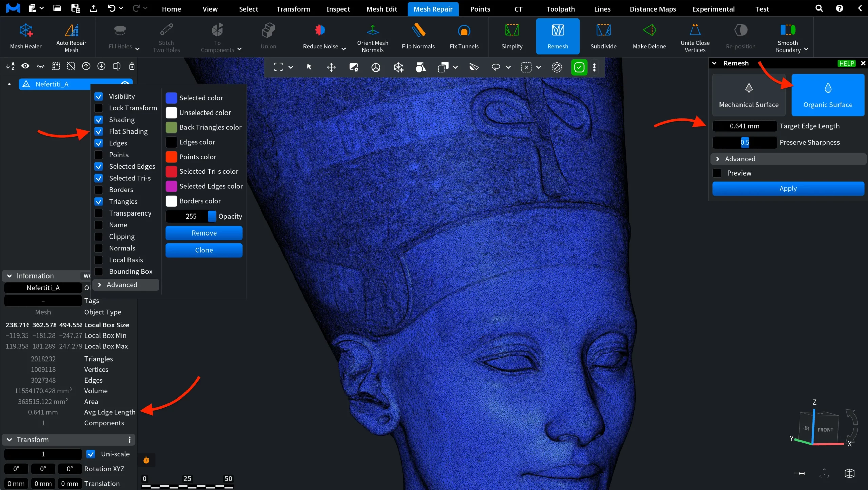The image size is (868, 490).
Task: Select the arrow pointer tool in viewport toolbar
Action: pyautogui.click(x=309, y=67)
